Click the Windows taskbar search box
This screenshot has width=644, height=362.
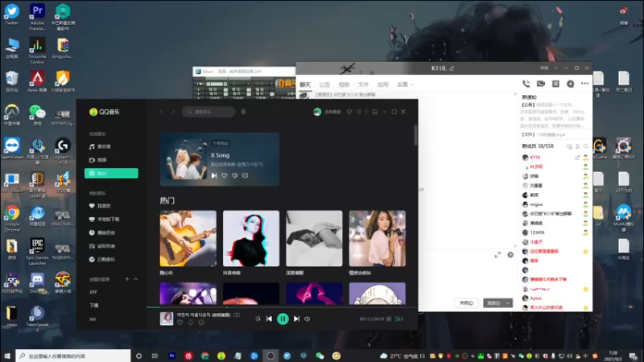(73, 356)
